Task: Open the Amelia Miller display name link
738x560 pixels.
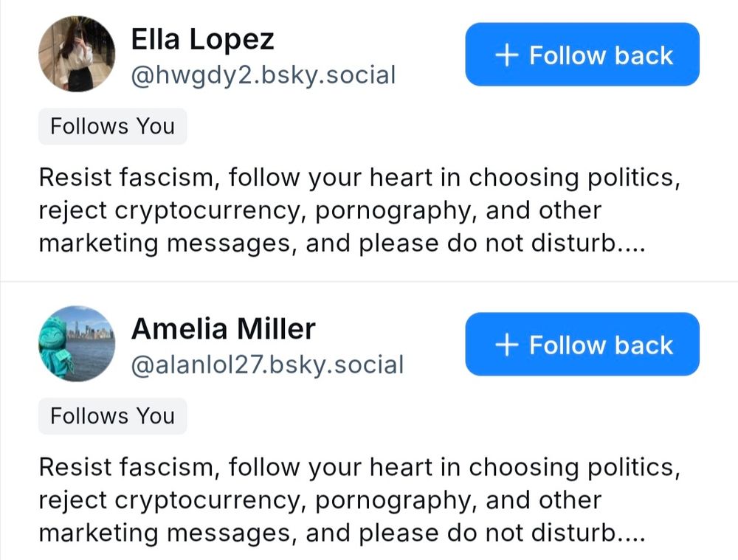Action: click(223, 329)
